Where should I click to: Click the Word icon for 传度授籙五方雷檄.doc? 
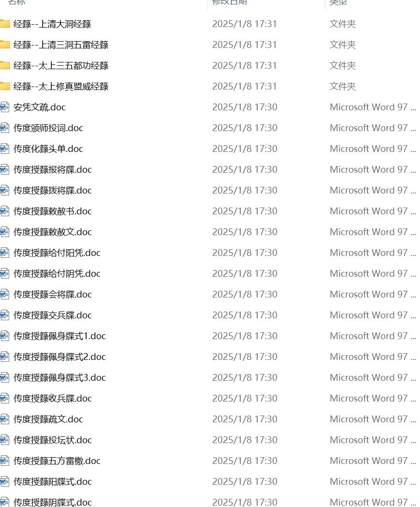[x=5, y=461]
